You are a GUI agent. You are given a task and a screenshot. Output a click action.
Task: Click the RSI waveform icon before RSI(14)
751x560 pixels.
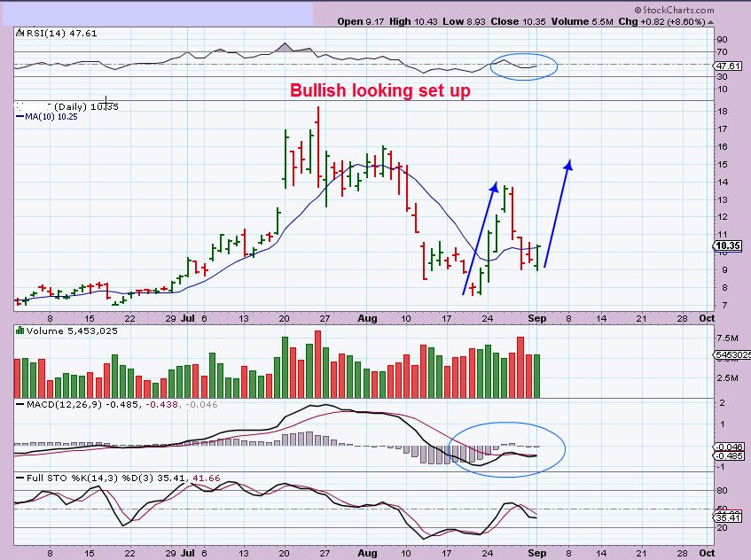[x=20, y=33]
